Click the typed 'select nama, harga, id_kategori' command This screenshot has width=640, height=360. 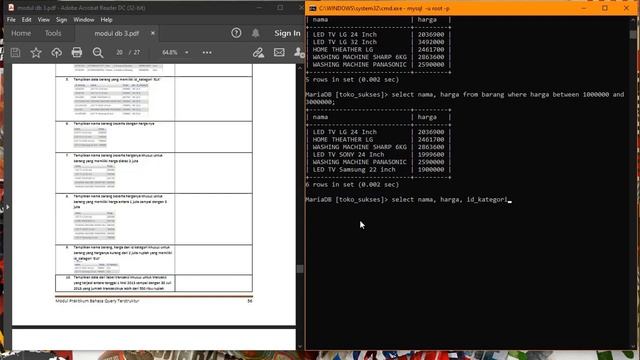pos(449,200)
